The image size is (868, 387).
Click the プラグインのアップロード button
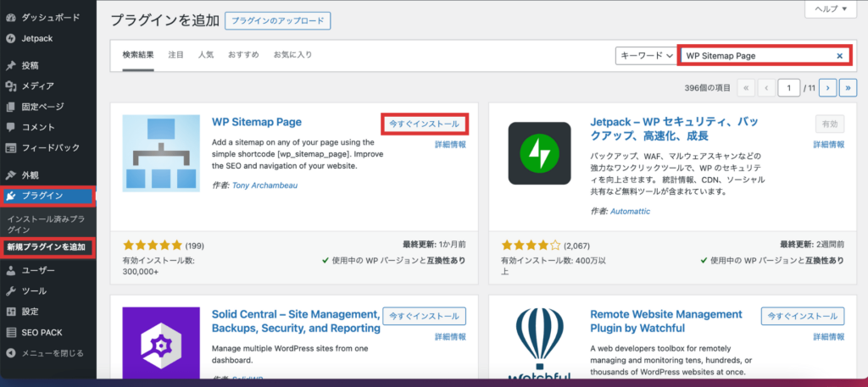coord(277,20)
